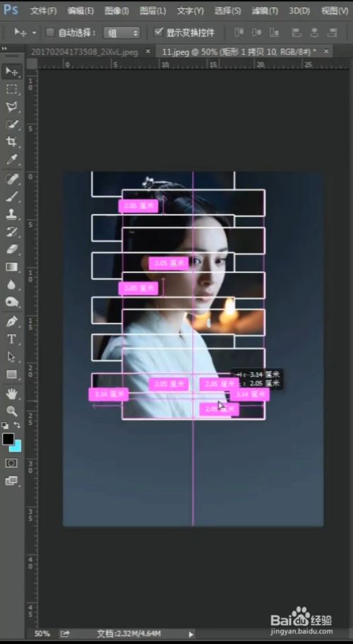Expand the toolbox with double-arrow
The width and height of the screenshot is (353, 644).
[x=4, y=49]
